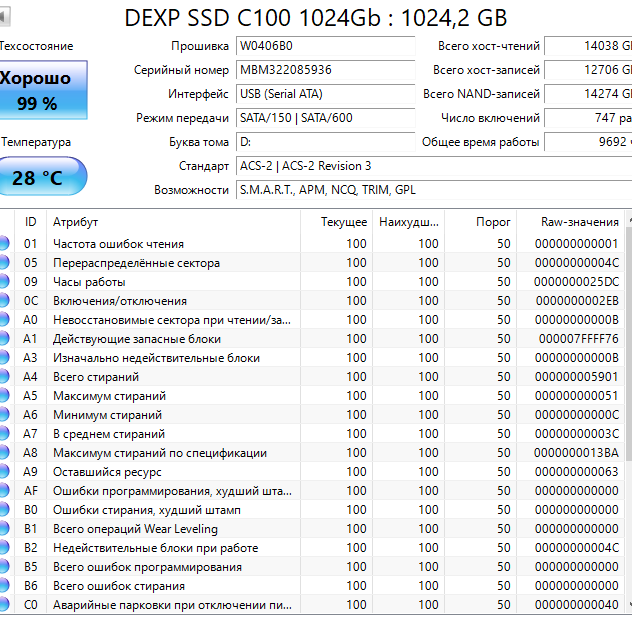Click raw value 000007FFFF76
632x621 pixels.
(x=578, y=339)
